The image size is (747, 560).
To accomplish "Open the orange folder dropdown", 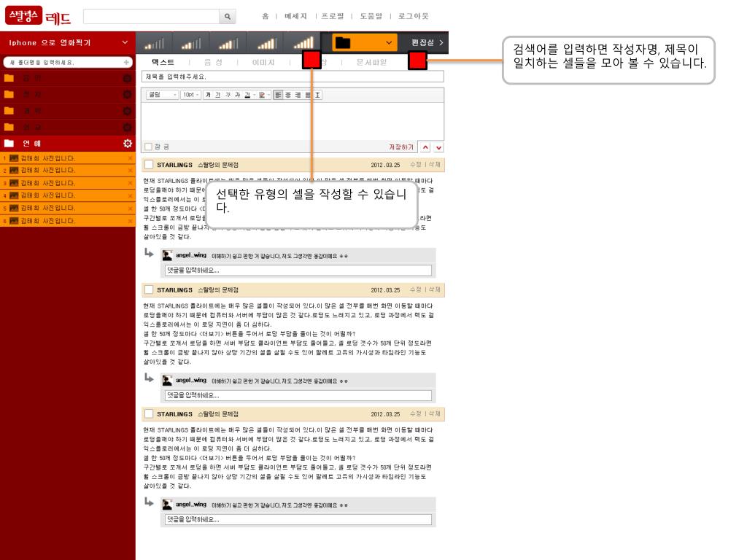I will click(365, 43).
